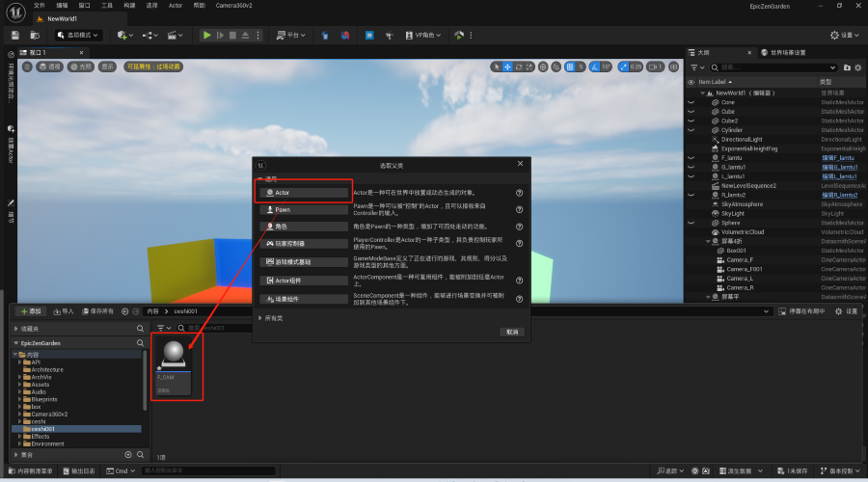868x482 pixels.
Task: Select the viewport select-mode cursor tool
Action: tap(497, 67)
